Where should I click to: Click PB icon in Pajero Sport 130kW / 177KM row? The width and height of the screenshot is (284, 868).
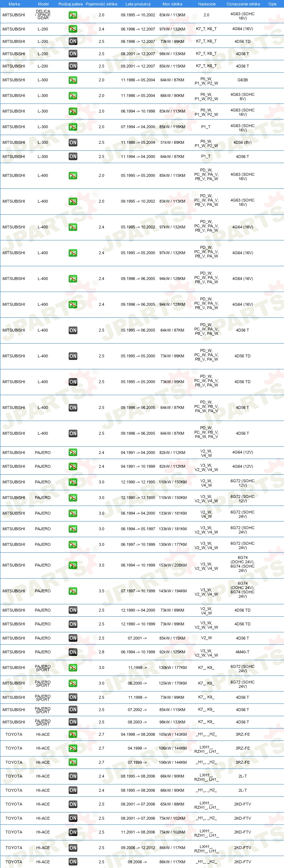[x=73, y=668]
